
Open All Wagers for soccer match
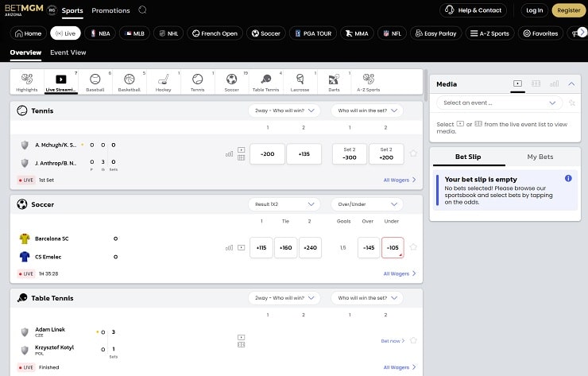click(400, 273)
